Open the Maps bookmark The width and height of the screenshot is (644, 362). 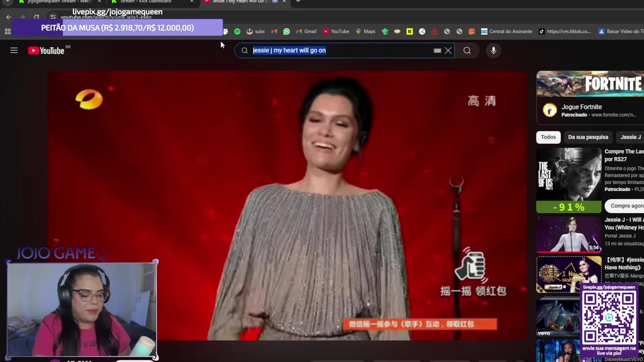coord(365,31)
